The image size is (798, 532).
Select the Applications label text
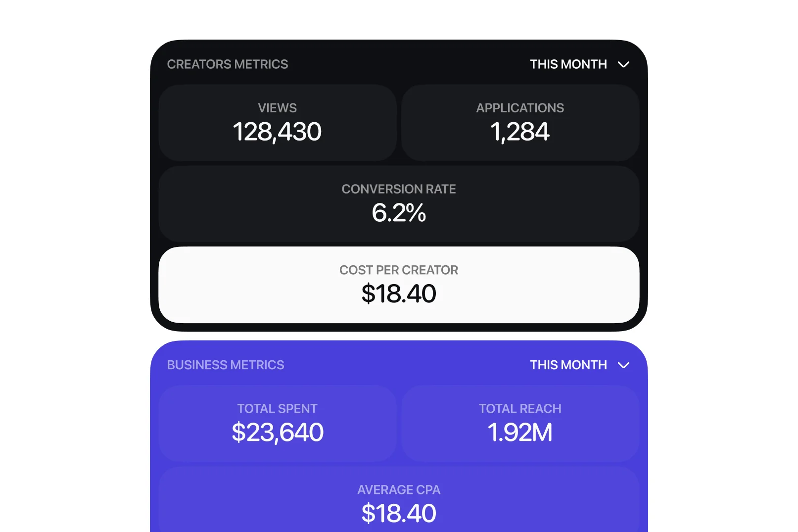pyautogui.click(x=520, y=108)
